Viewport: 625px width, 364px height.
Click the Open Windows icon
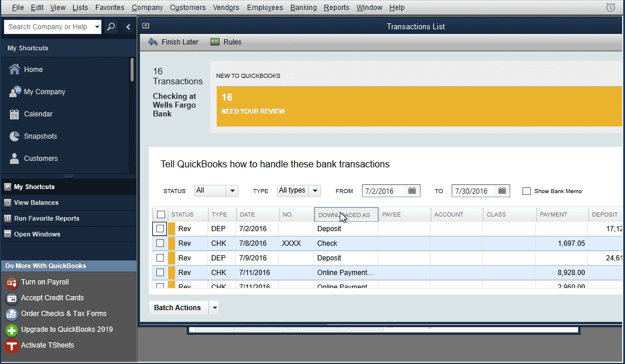[8, 234]
